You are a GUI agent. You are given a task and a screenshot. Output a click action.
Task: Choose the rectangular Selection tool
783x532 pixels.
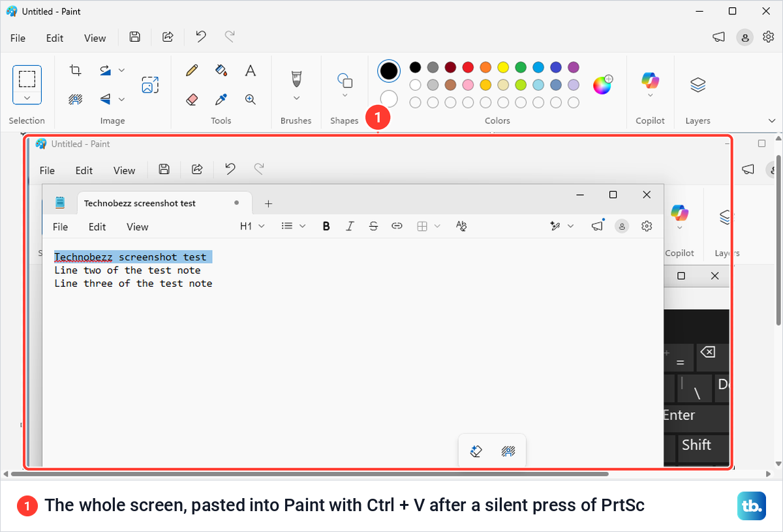27,79
